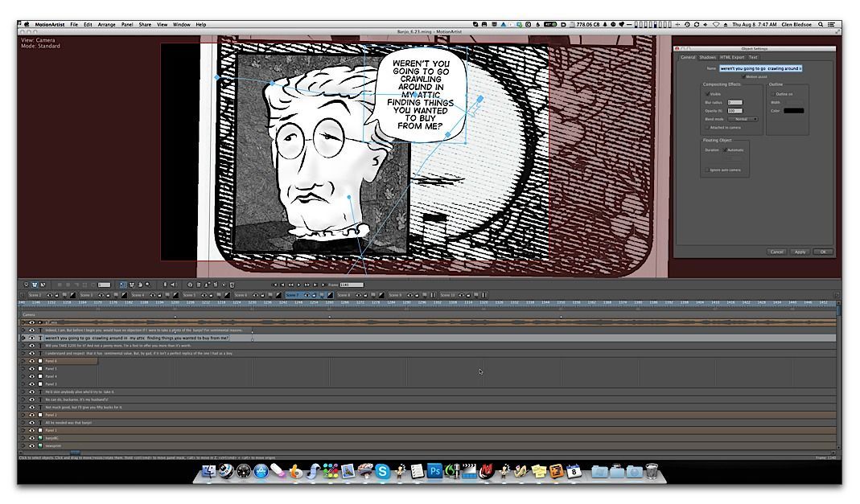Click the Spotlight search icon in the menu bar
Viewport: 860px width, 504px height.
819,24
